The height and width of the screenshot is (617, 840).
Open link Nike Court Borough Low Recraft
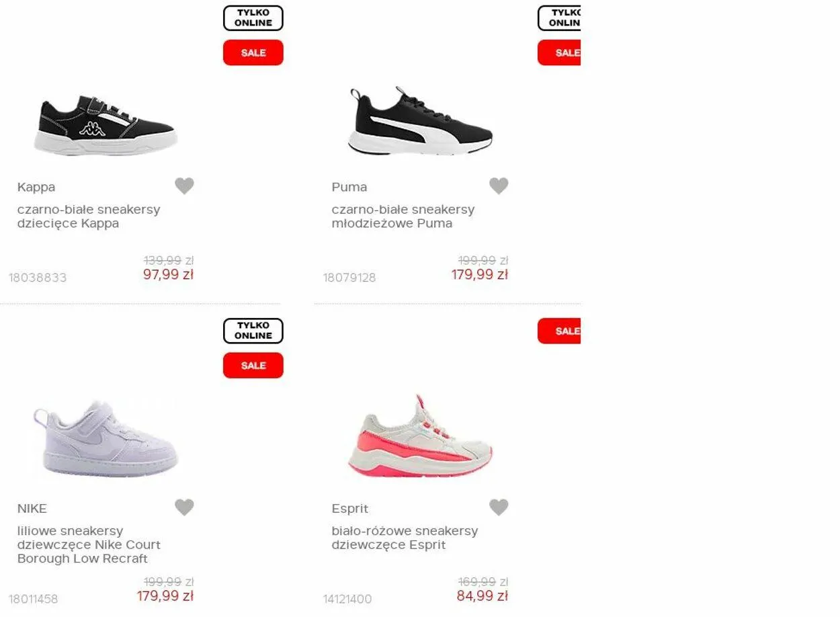89,544
